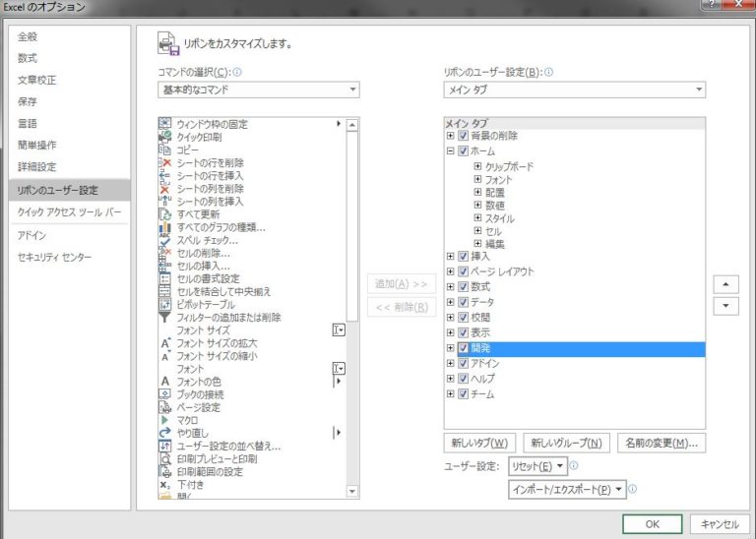Image resolution: width=756 pixels, height=539 pixels.
Task: Open the 詳細設定 category in the sidebar
Action: pos(37,167)
